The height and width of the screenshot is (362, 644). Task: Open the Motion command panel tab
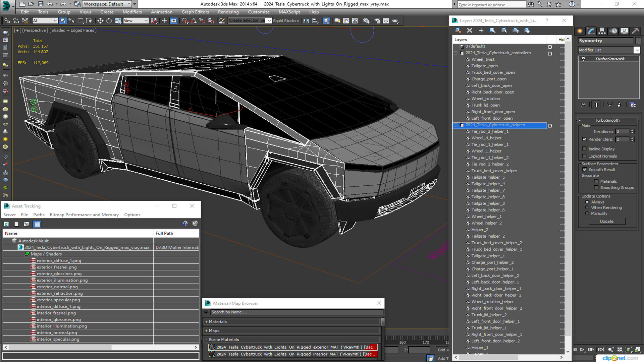pos(614,31)
